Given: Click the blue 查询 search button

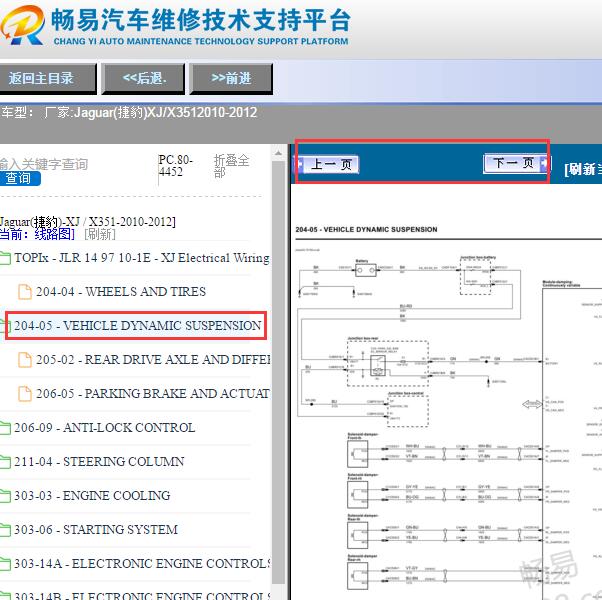Looking at the screenshot, I should coord(19,179).
